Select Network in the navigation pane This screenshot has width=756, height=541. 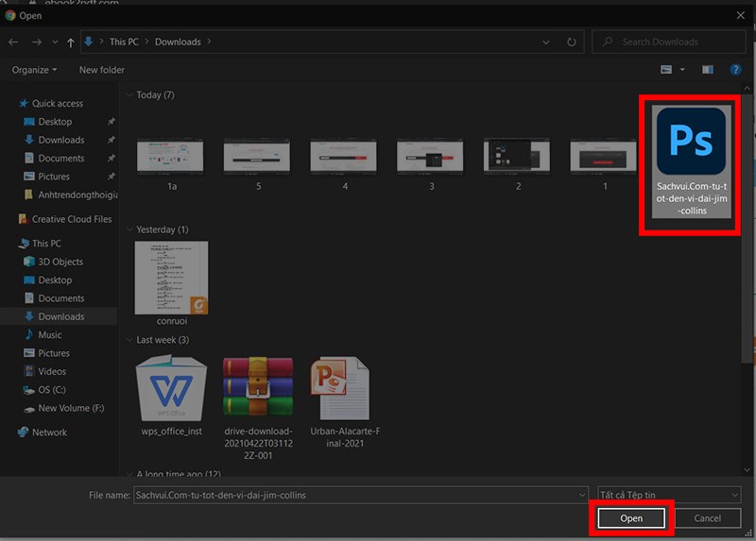[49, 432]
